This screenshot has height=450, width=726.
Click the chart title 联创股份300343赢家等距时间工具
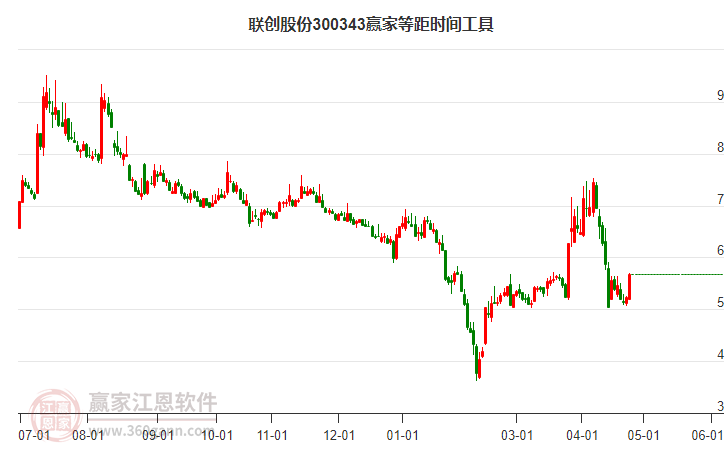(x=371, y=24)
